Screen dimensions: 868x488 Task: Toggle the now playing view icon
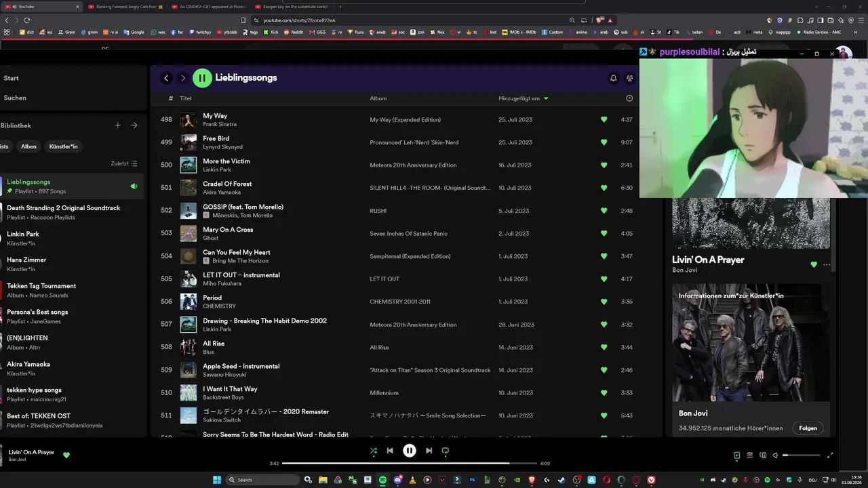tap(737, 455)
